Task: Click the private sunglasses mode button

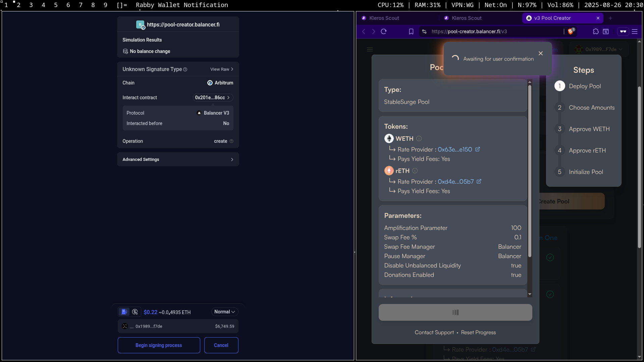Action: tap(623, 32)
